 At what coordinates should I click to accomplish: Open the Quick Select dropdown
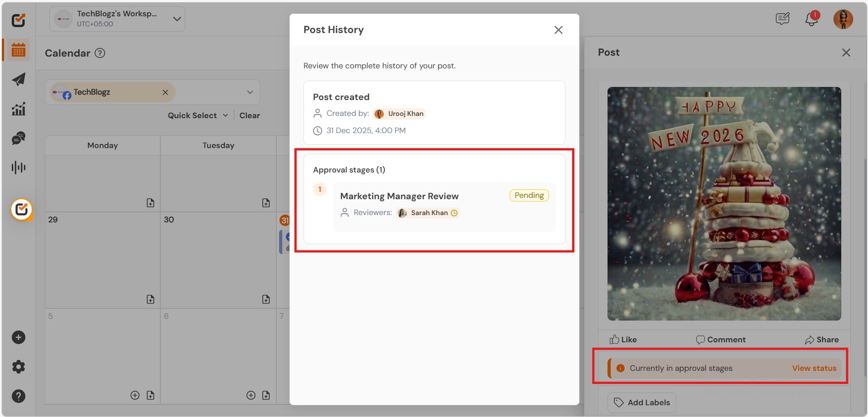(198, 115)
